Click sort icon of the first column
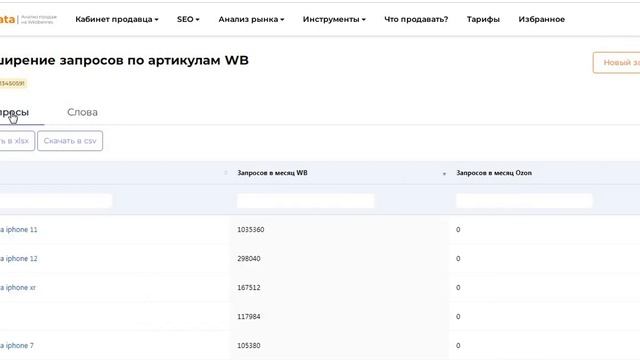The width and height of the screenshot is (640, 360). (226, 173)
